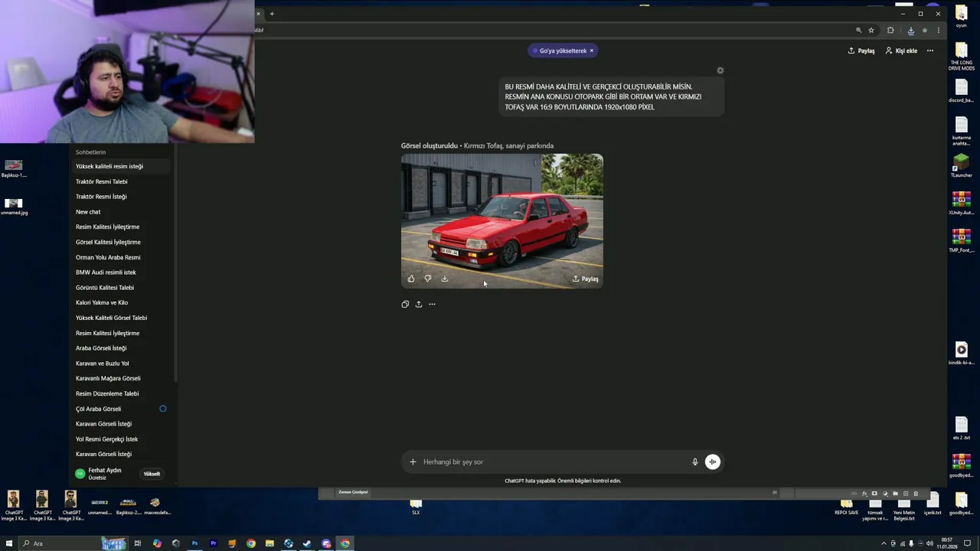Open three-dot more options below image

(432, 304)
